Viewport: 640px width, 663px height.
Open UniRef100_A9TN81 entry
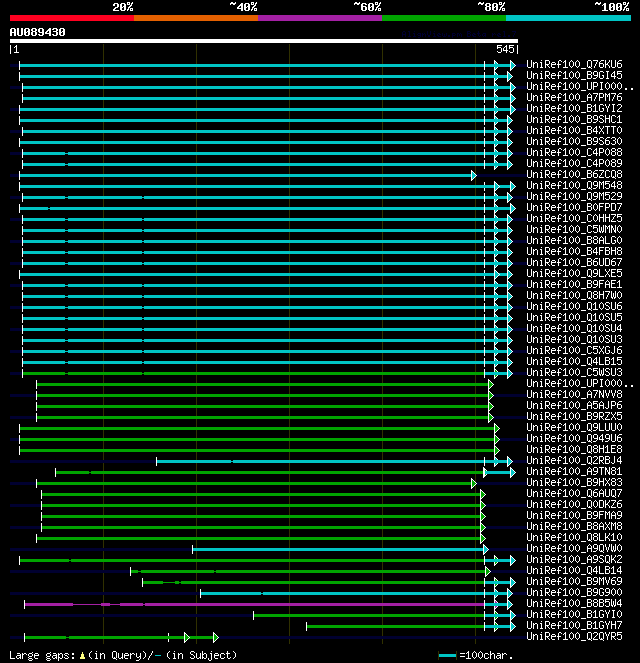click(x=574, y=471)
